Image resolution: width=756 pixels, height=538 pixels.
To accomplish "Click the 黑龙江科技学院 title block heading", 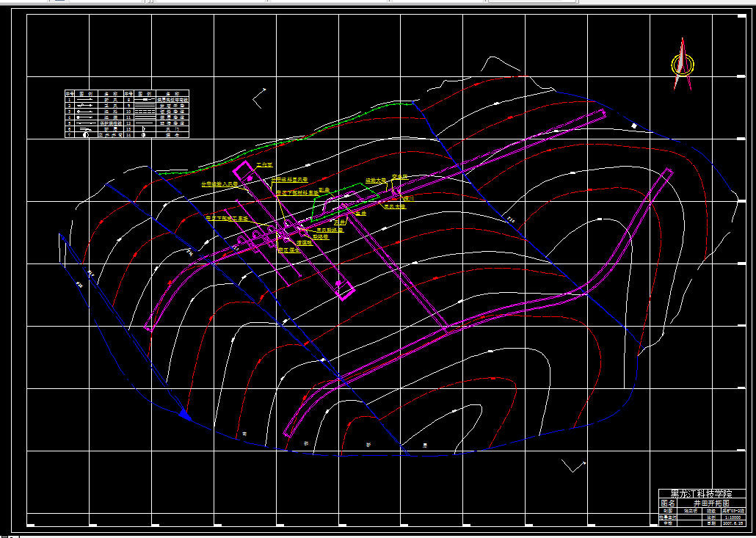I will click(702, 494).
